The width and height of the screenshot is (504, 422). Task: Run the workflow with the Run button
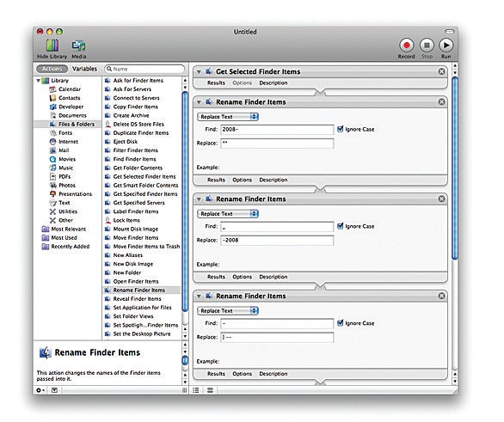point(446,46)
